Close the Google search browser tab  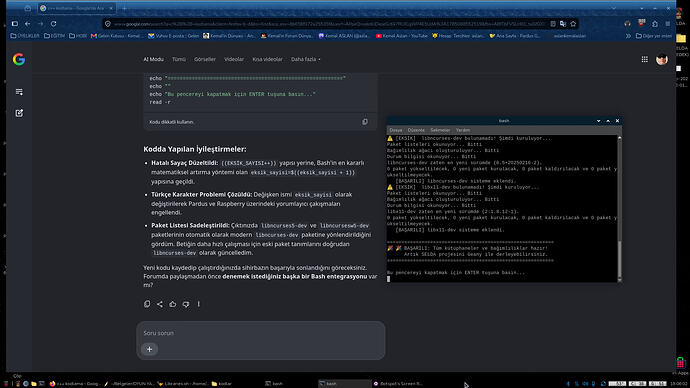pyautogui.click(x=110, y=8)
